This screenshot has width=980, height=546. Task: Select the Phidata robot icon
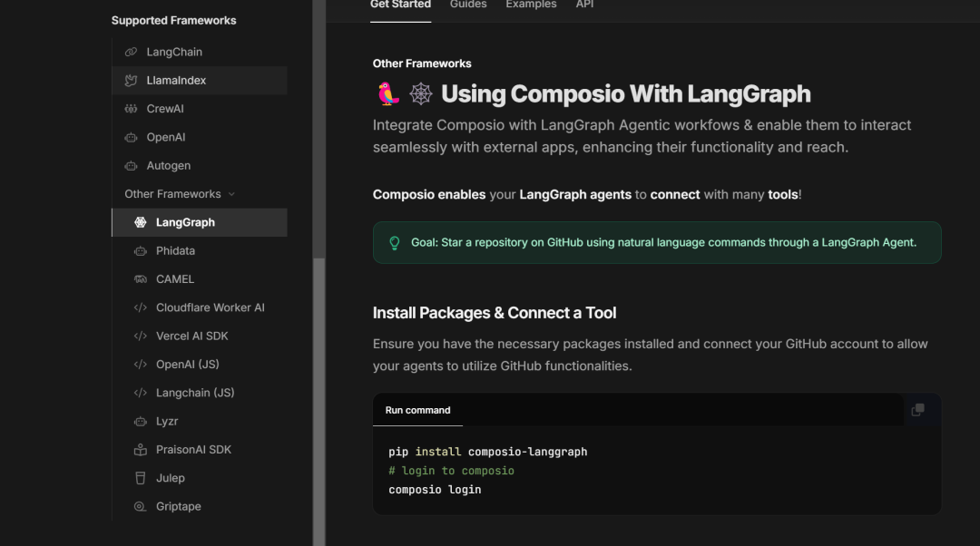[142, 250]
